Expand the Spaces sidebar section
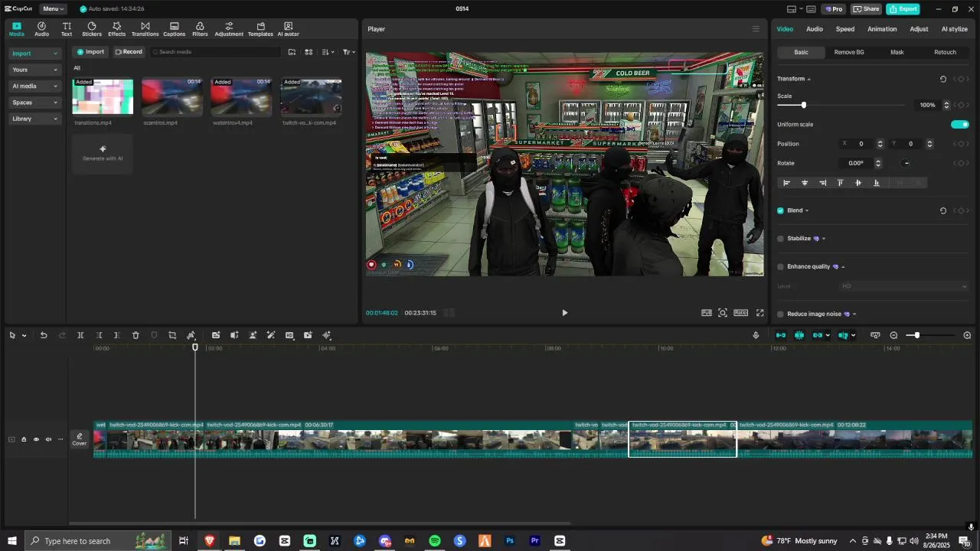 (x=35, y=103)
